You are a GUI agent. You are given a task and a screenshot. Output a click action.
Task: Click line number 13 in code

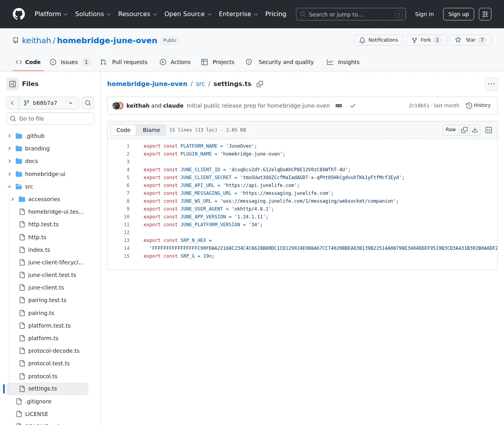click(x=127, y=240)
